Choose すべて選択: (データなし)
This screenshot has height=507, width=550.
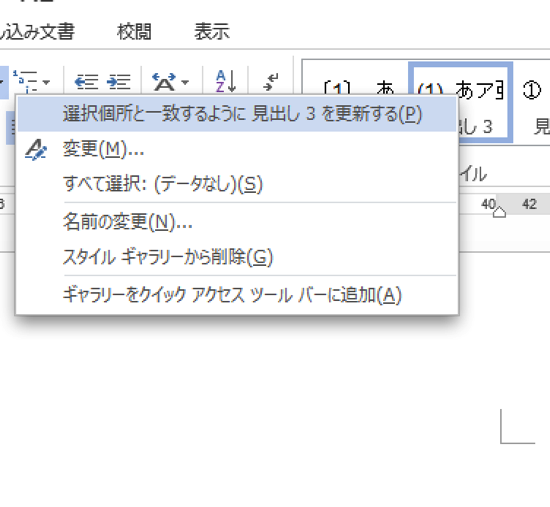[237, 184]
